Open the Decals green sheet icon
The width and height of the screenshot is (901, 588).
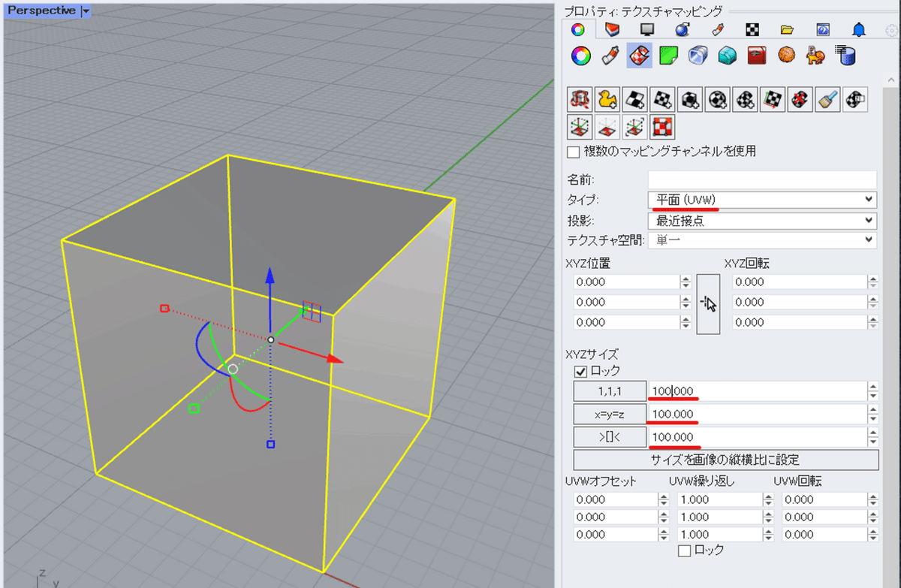pos(668,55)
